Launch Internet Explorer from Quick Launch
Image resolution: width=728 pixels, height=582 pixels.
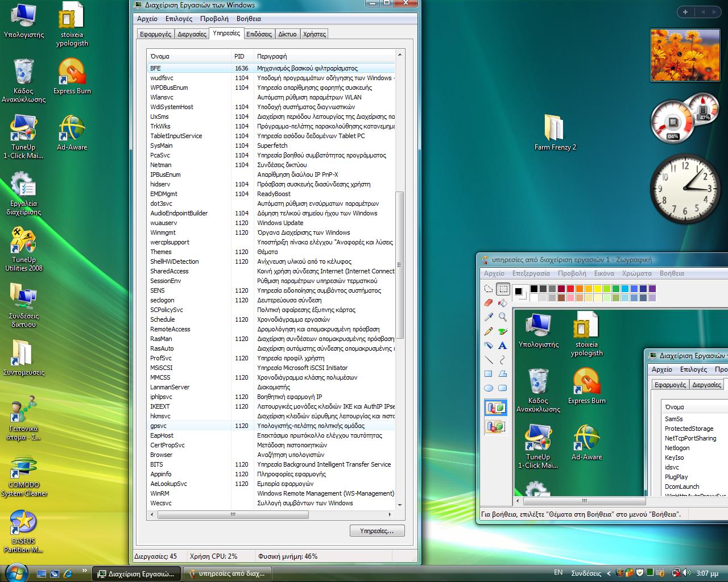[68, 573]
